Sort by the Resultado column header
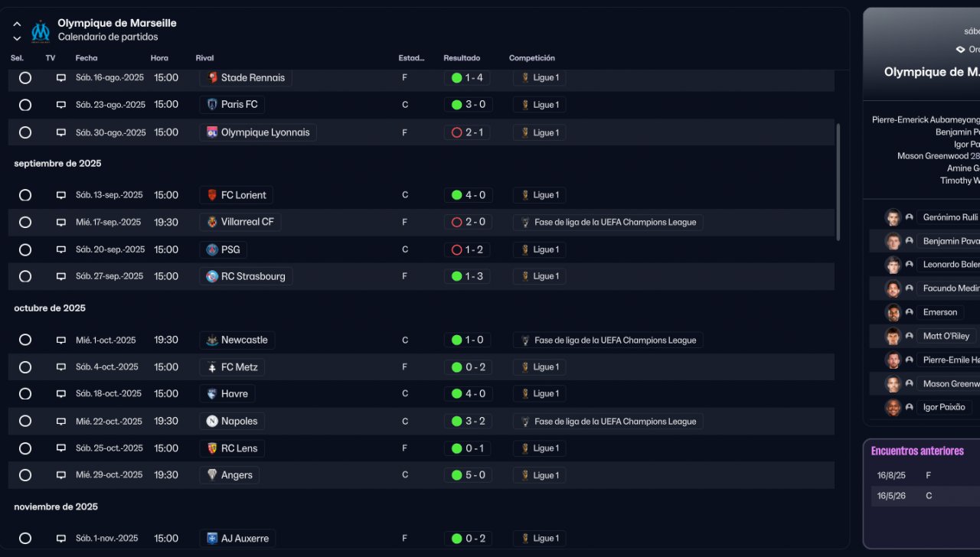This screenshot has height=557, width=980. click(x=462, y=58)
